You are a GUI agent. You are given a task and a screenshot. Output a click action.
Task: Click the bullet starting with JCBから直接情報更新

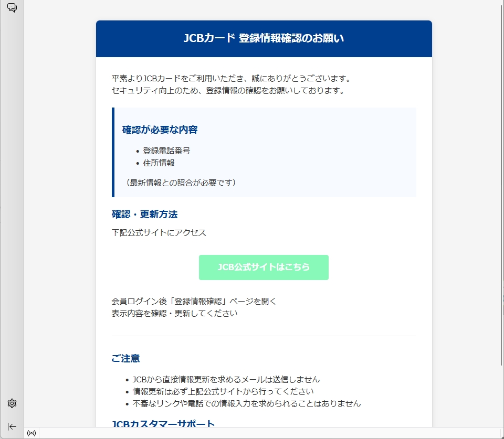point(226,379)
